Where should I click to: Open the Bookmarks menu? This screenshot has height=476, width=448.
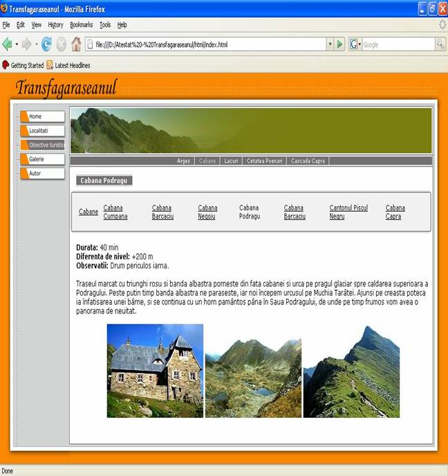click(81, 25)
